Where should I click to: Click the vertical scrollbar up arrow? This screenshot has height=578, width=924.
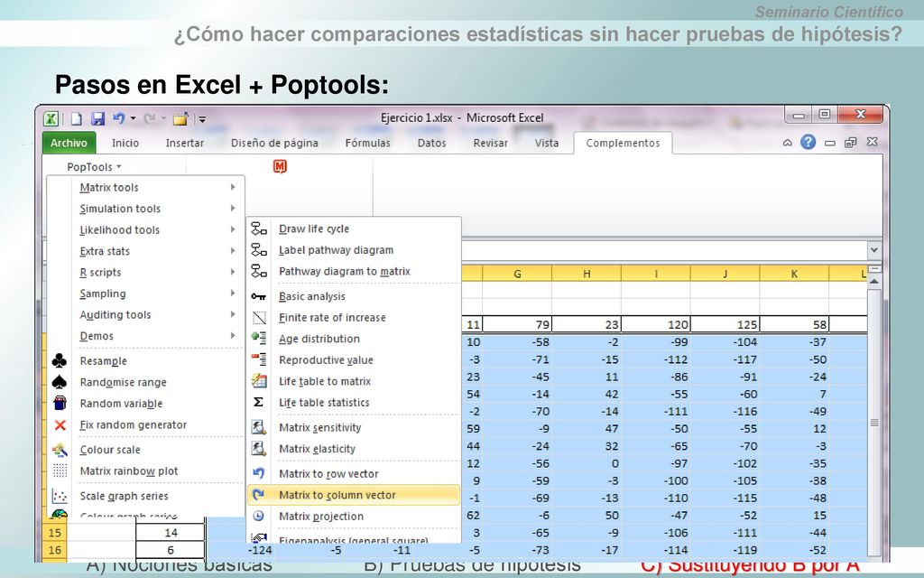[874, 282]
